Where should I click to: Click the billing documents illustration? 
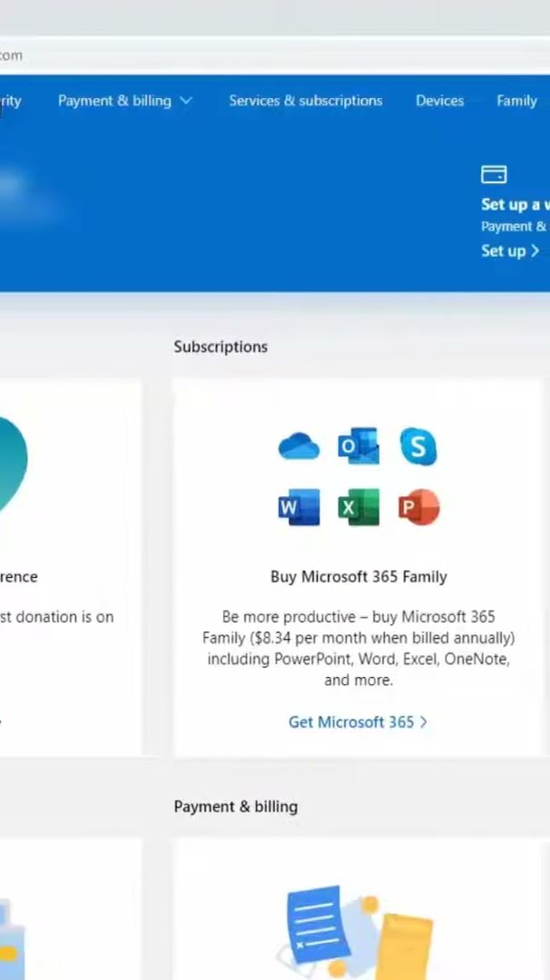[355, 931]
